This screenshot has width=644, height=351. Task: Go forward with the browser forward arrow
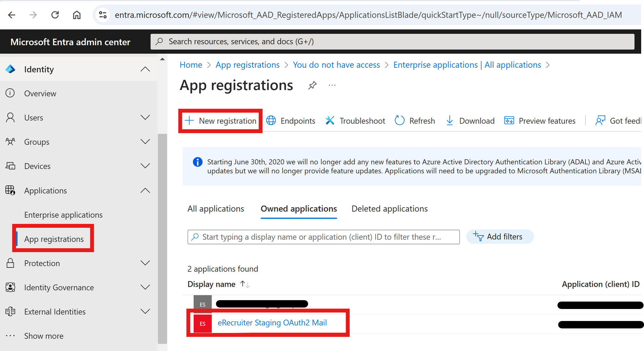33,15
